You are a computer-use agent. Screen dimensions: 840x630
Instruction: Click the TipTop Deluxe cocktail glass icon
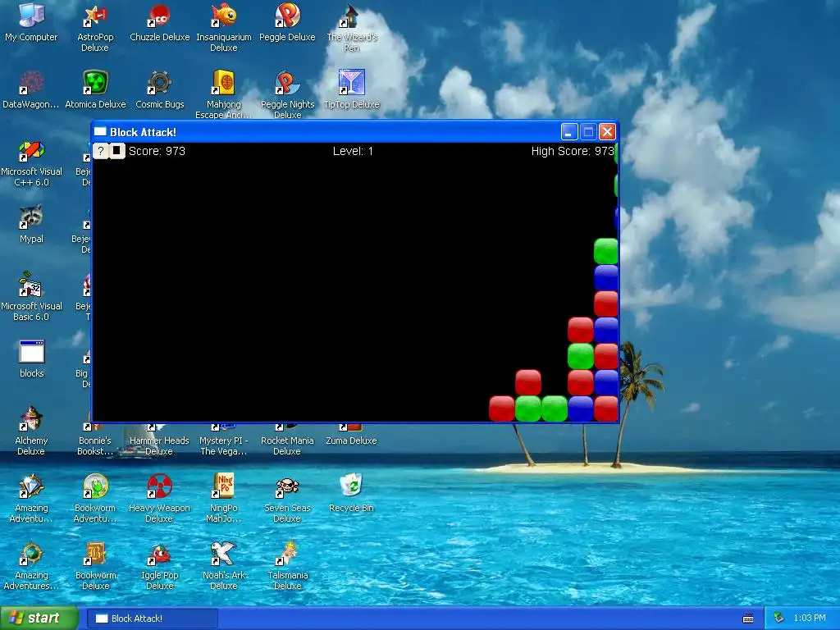pos(351,83)
